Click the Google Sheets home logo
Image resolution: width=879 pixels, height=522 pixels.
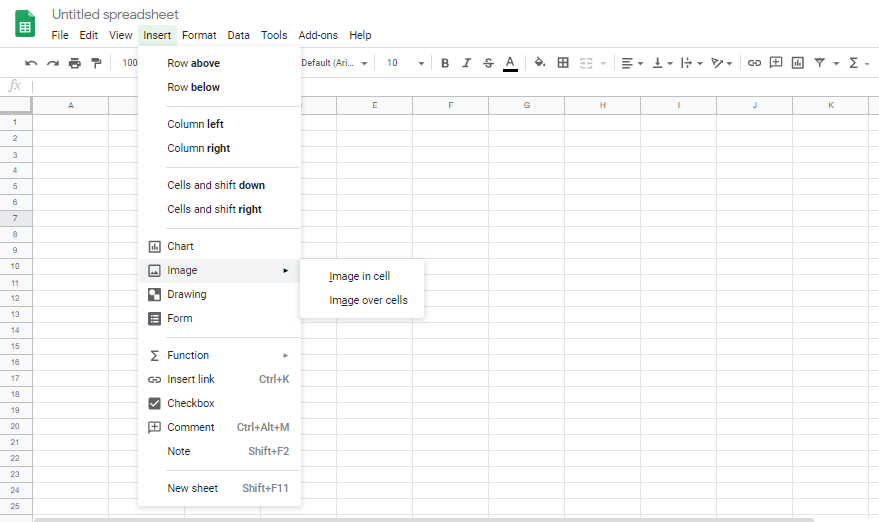(25, 24)
